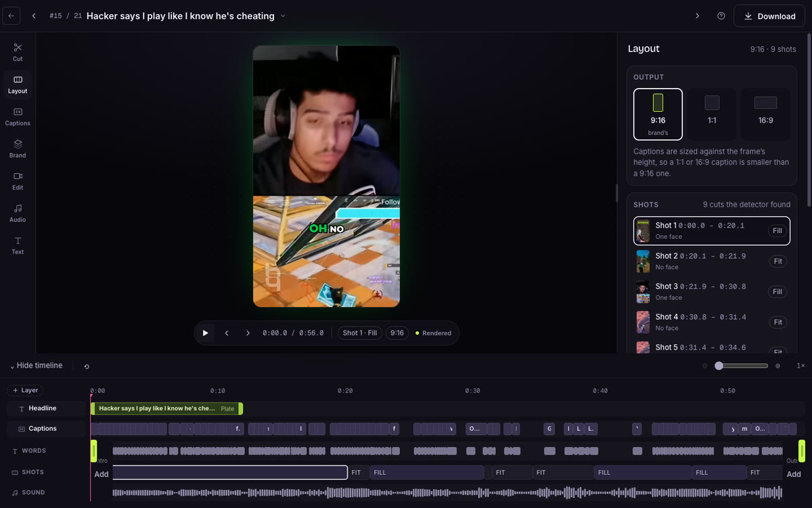The height and width of the screenshot is (508, 812).
Task: Click the Plate tag on the headline clip
Action: [x=227, y=408]
